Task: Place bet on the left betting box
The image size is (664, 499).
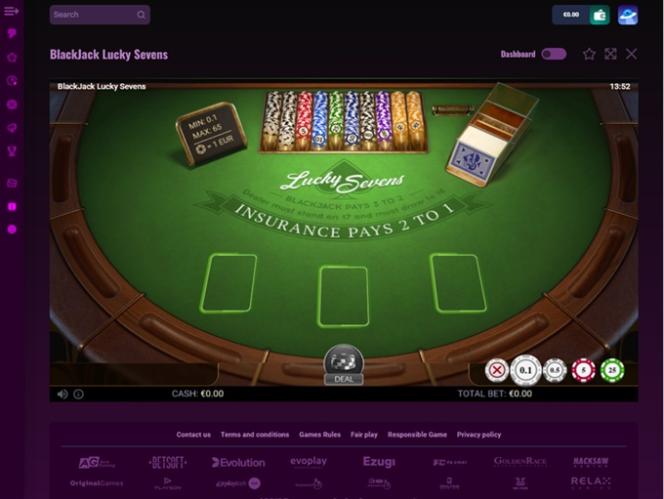Action: pos(229,283)
